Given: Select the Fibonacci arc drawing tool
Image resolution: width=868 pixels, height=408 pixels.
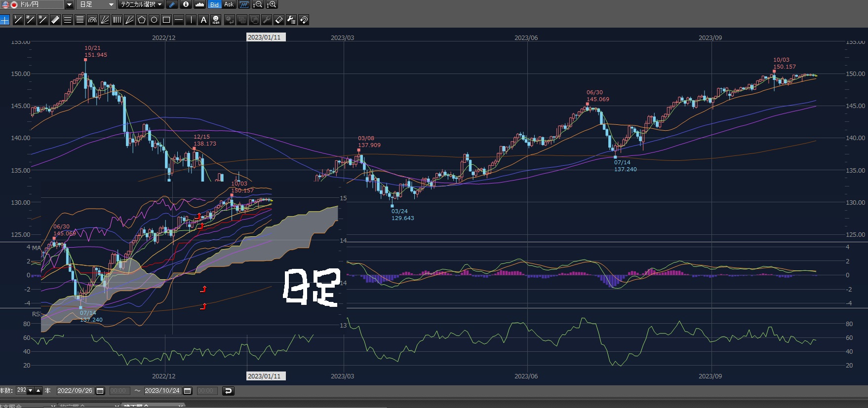Looking at the screenshot, I should pos(92,20).
